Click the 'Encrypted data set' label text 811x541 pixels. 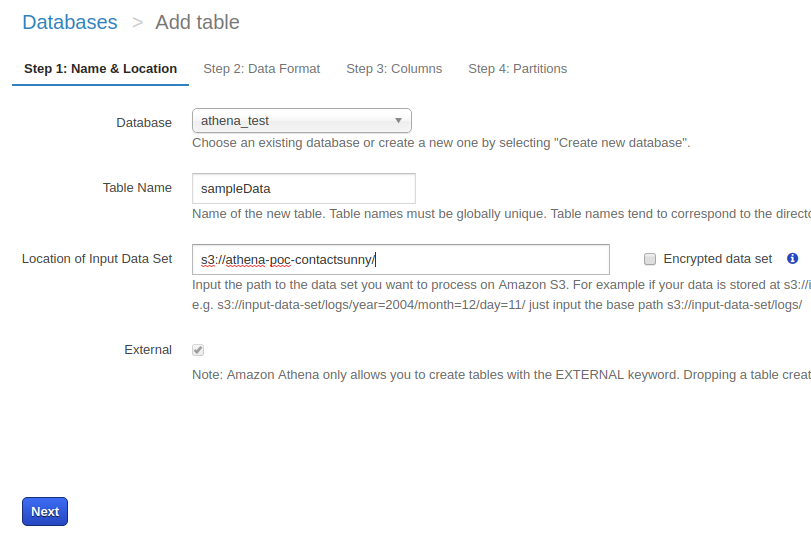tap(717, 259)
